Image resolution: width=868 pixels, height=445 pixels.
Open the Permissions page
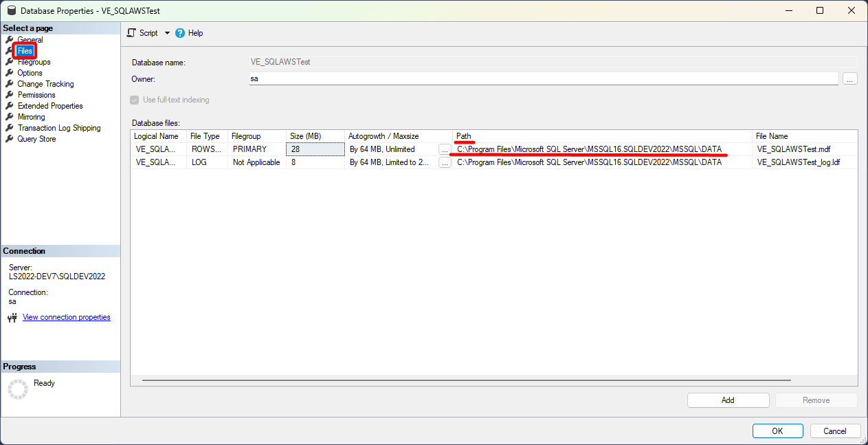(36, 95)
